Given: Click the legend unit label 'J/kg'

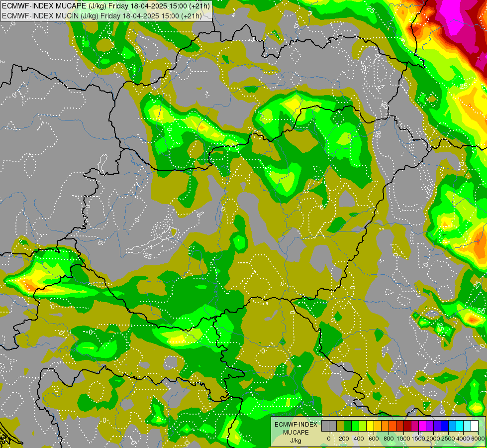Looking at the screenshot, I should 295,441.
